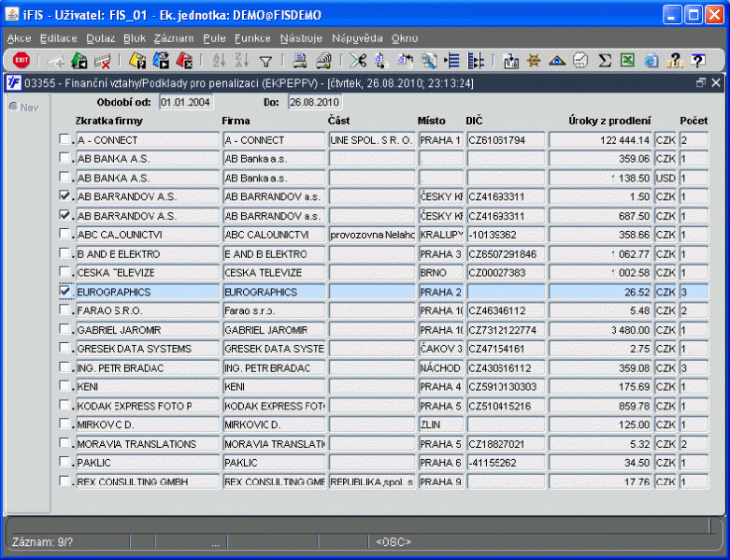Screen dimensions: 730x560
Task: Click the Část cell 'provozovna Nelaho'
Action: coord(371,235)
